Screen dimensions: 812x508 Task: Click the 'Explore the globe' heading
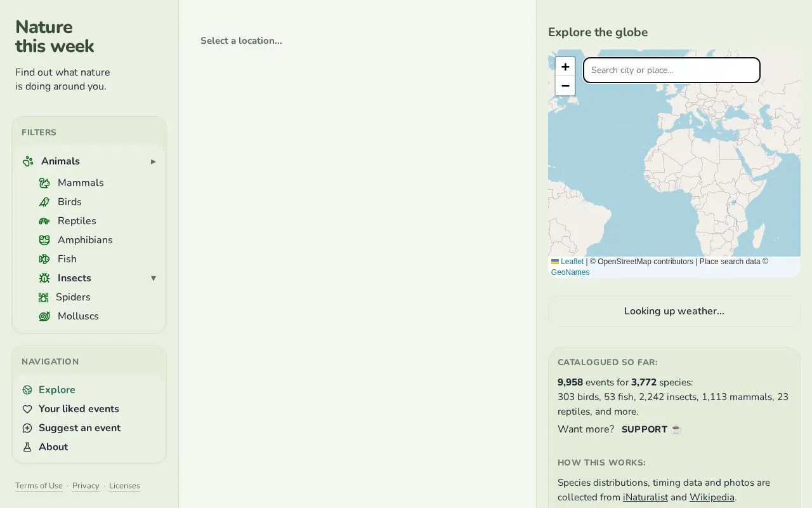598,32
